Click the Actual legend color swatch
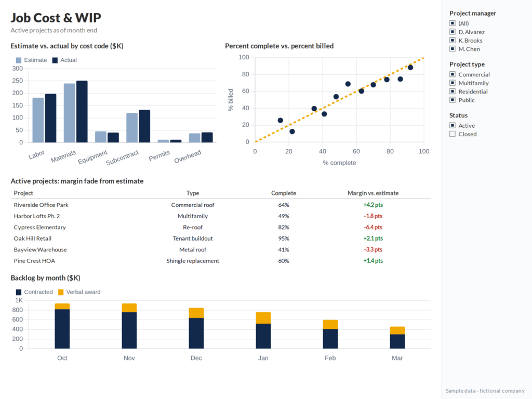532x399 pixels. tap(55, 60)
